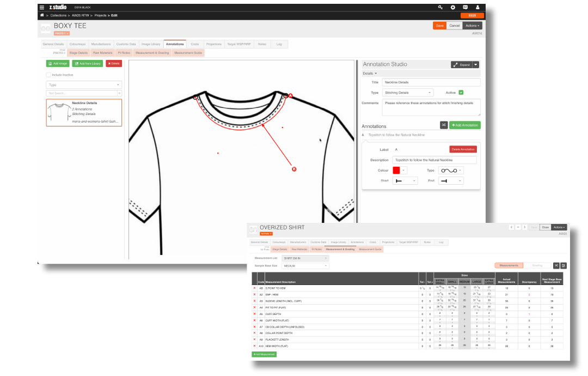Viewport: 588px width, 376px height.
Task: Switch to the Grading toggle view
Action: [537, 265]
